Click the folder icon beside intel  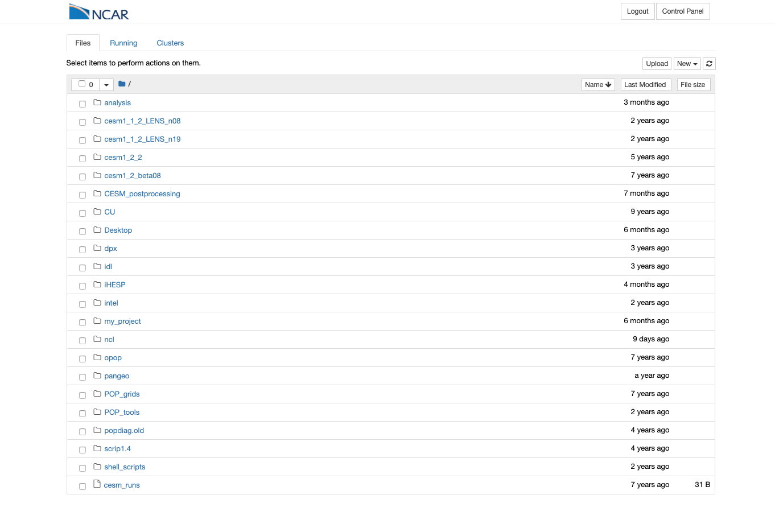tap(97, 303)
